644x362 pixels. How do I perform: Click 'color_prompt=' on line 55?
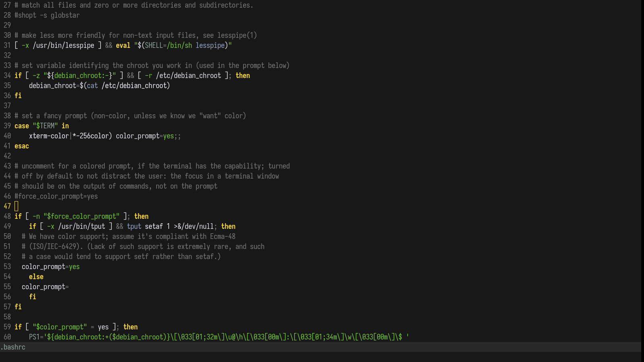[x=45, y=287]
